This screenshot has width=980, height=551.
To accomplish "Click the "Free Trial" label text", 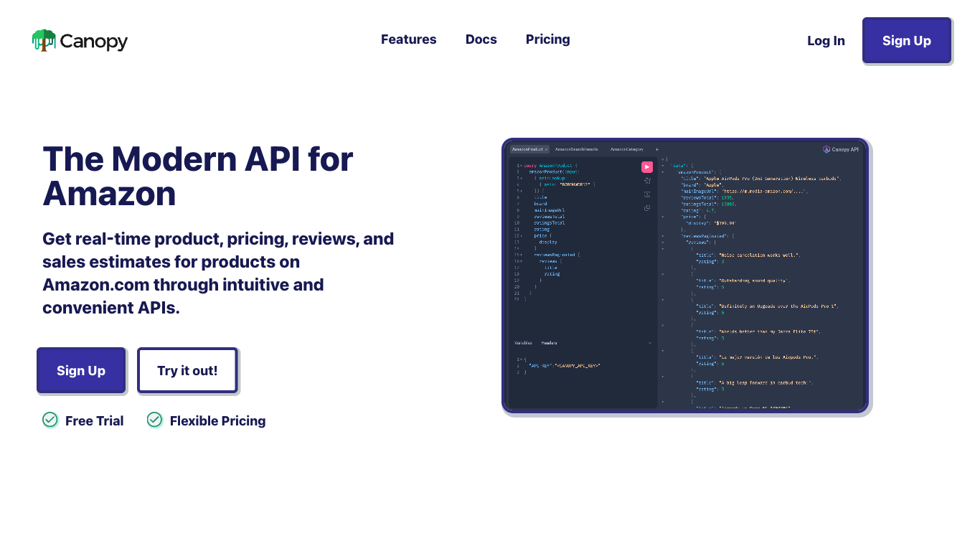I will [94, 421].
